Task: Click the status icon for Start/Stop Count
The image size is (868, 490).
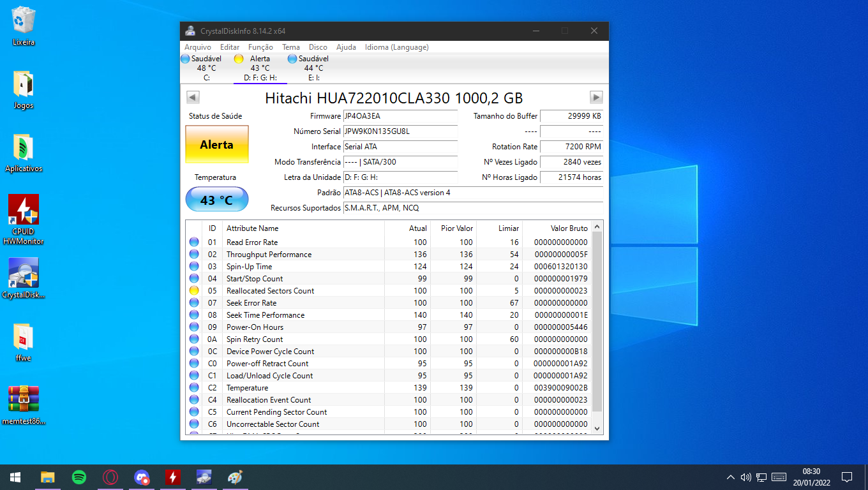Action: (x=194, y=279)
